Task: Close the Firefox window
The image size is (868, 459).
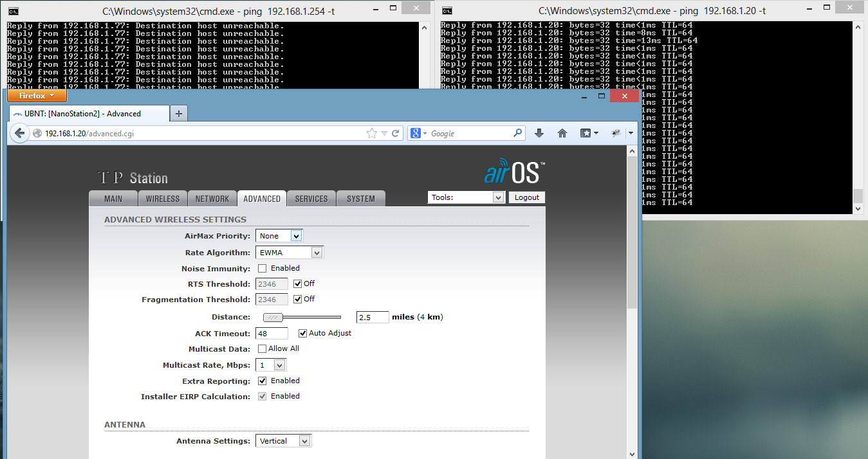Action: pos(624,96)
